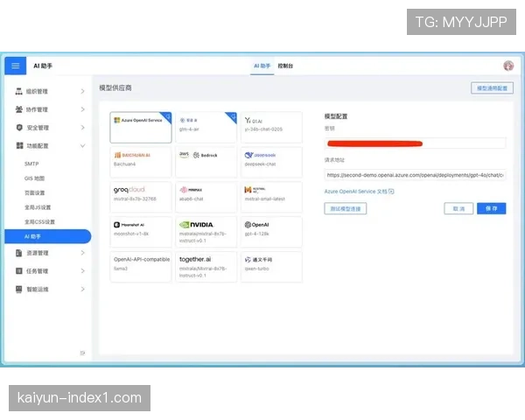Click the 模型供应商 page heading

115,87
